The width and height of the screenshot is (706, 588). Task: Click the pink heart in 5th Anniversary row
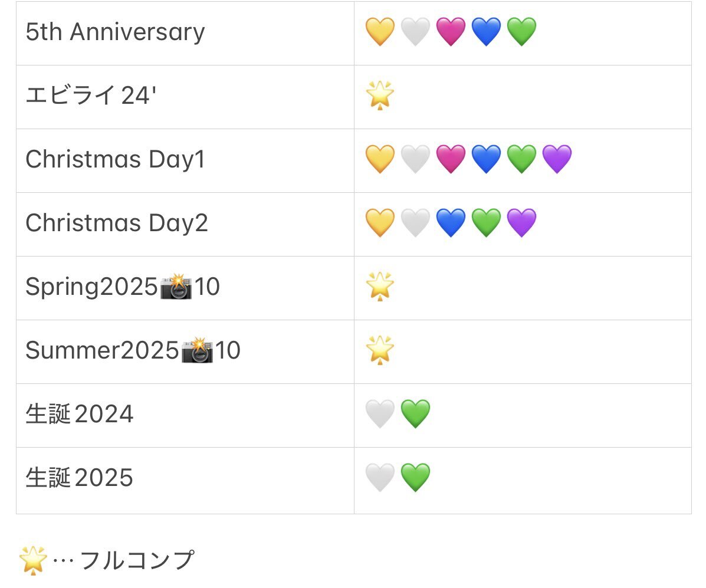451,31
